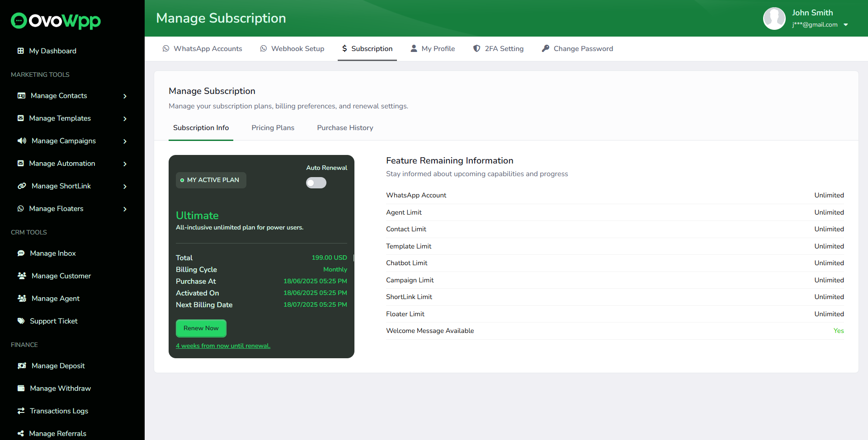Image resolution: width=868 pixels, height=440 pixels.
Task: Open the My Profile tab
Action: tap(433, 48)
